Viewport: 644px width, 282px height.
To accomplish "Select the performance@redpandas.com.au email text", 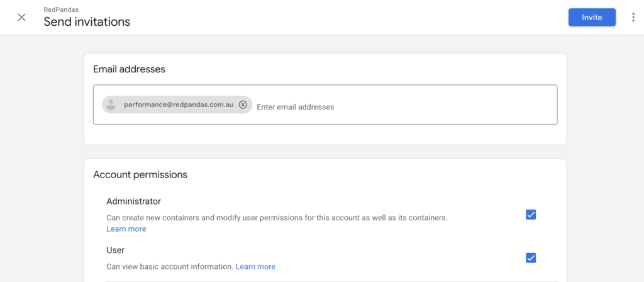I will [x=179, y=105].
